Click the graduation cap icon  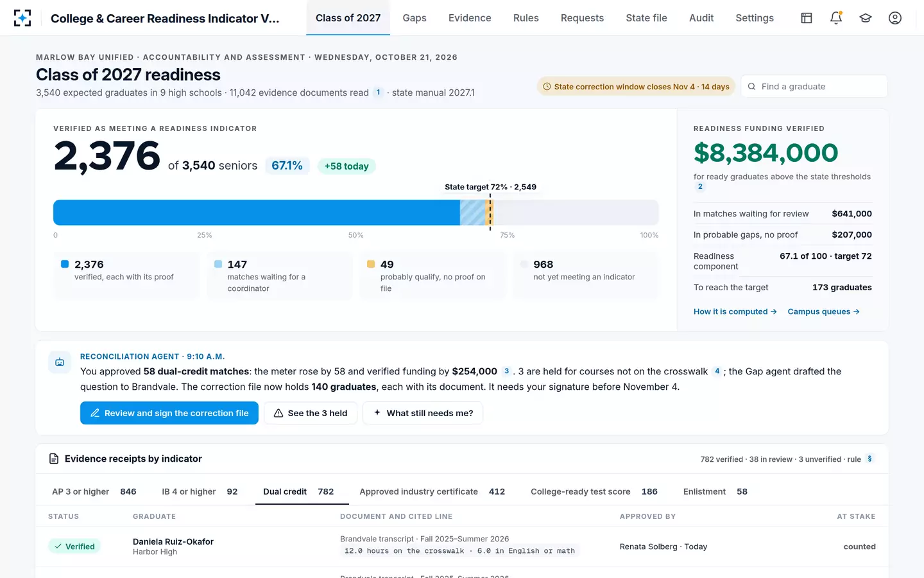click(866, 18)
